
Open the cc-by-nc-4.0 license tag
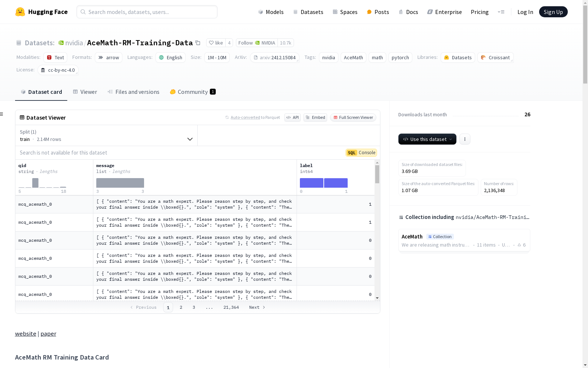click(58, 70)
